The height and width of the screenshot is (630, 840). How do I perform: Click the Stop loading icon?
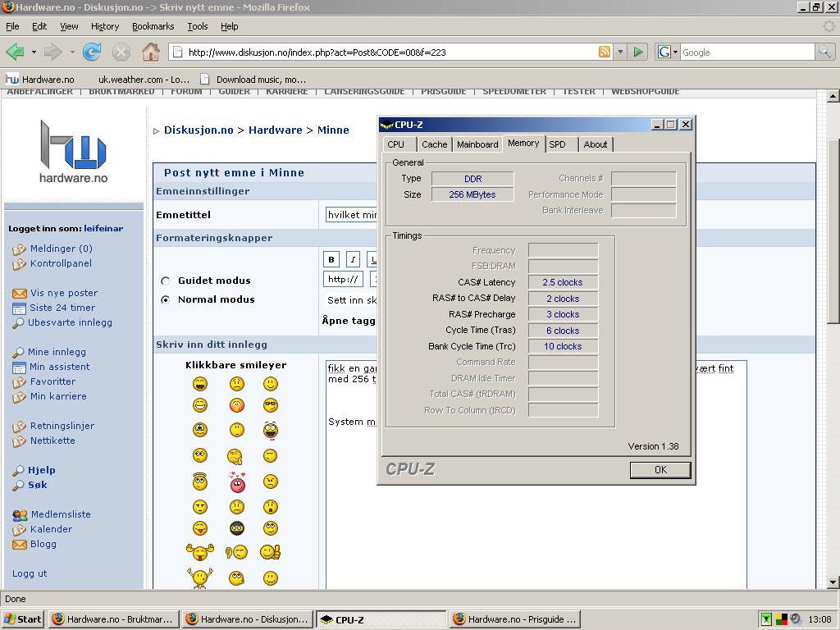(121, 52)
